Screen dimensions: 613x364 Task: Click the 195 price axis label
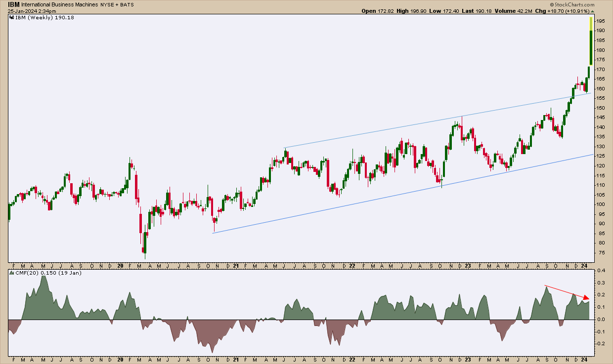coord(600,21)
